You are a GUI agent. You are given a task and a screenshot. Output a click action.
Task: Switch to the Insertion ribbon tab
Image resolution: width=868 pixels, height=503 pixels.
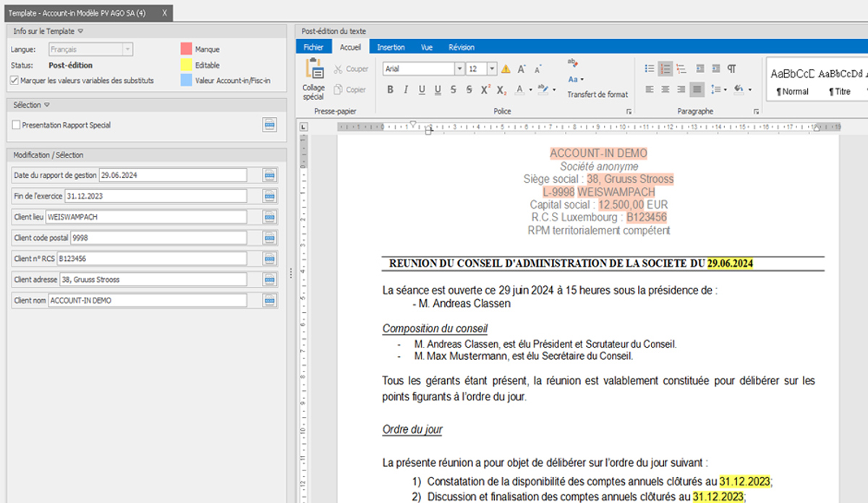click(391, 47)
